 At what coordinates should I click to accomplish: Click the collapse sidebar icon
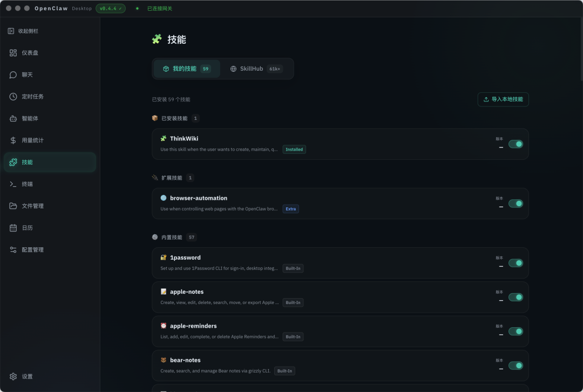tap(11, 31)
